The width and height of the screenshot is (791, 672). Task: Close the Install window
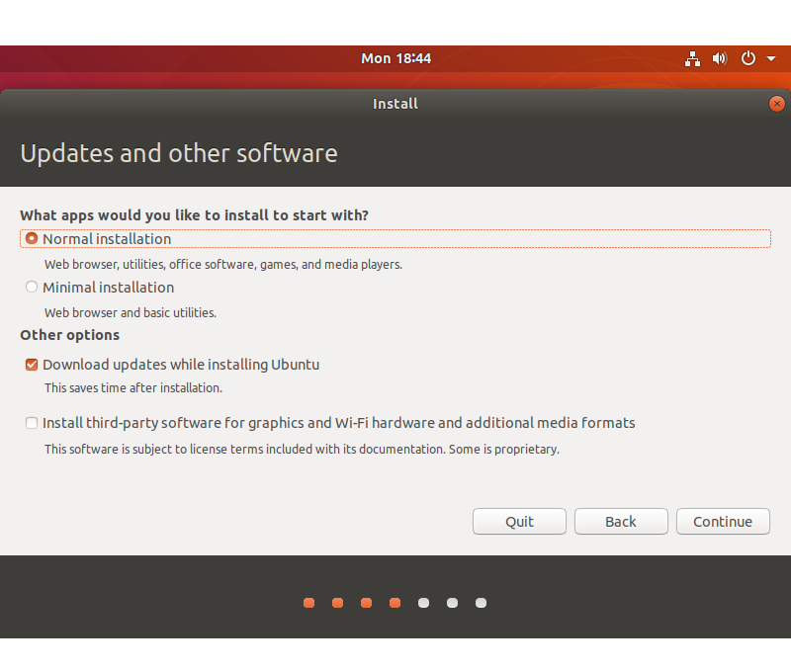pyautogui.click(x=777, y=104)
